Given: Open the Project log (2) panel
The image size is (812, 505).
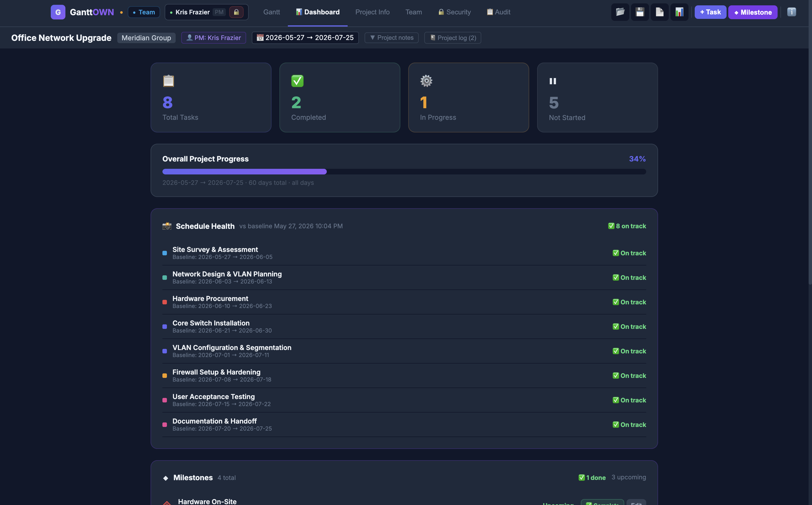Looking at the screenshot, I should click(453, 38).
